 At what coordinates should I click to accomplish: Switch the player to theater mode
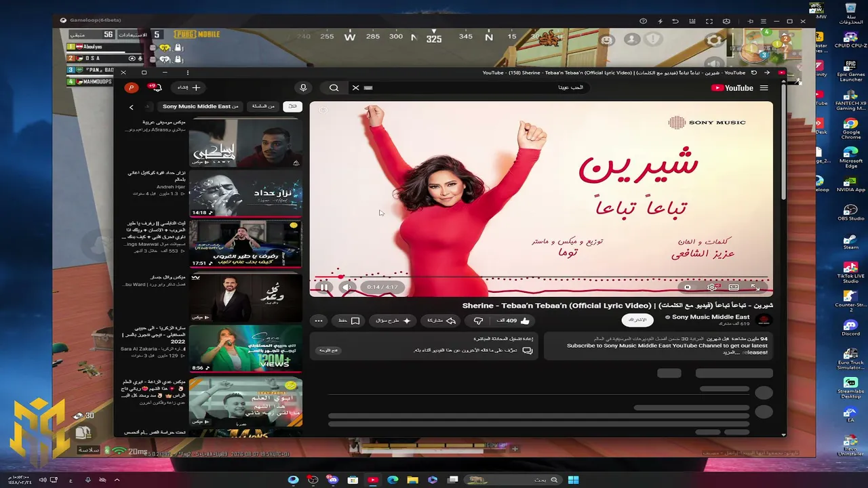[734, 287]
